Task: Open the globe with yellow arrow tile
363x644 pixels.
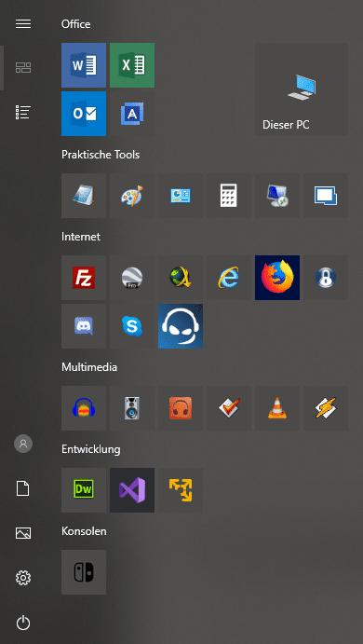Action: (181, 278)
